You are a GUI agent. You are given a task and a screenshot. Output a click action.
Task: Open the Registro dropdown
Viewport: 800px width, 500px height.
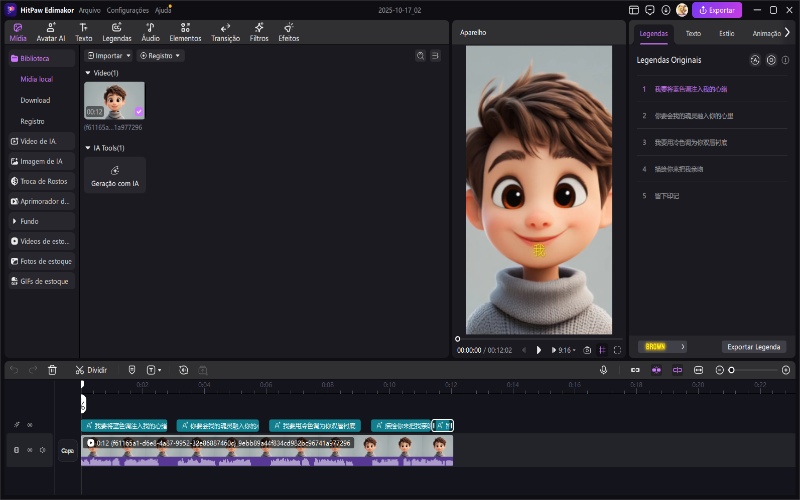tap(160, 56)
